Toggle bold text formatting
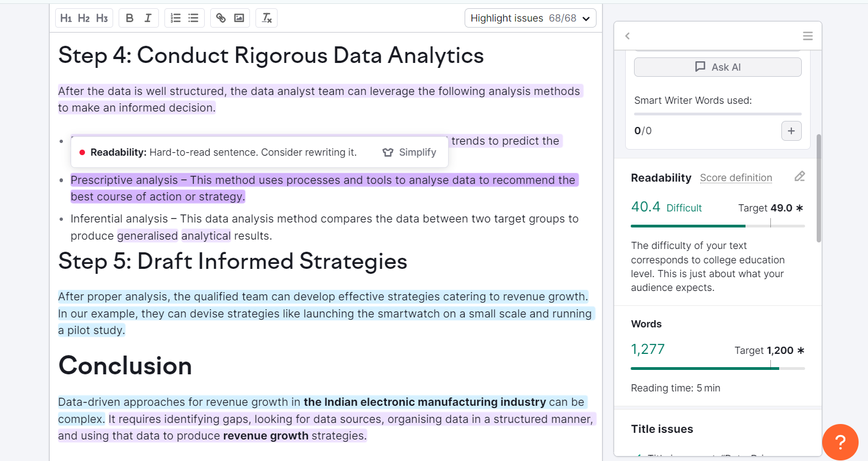The height and width of the screenshot is (461, 868). tap(130, 18)
